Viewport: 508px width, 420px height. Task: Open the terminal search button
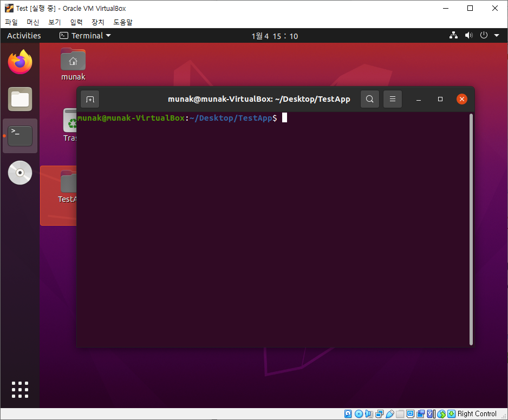coord(370,99)
